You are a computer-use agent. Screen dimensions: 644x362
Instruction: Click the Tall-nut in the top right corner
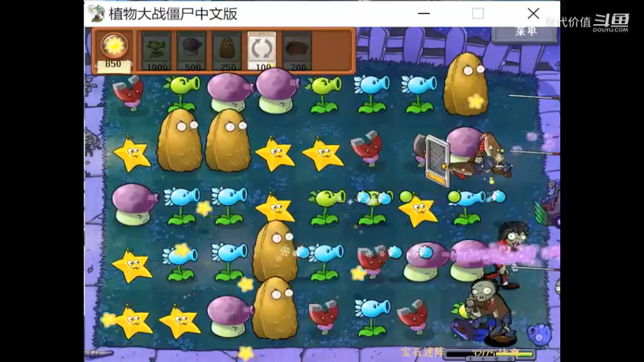(466, 84)
